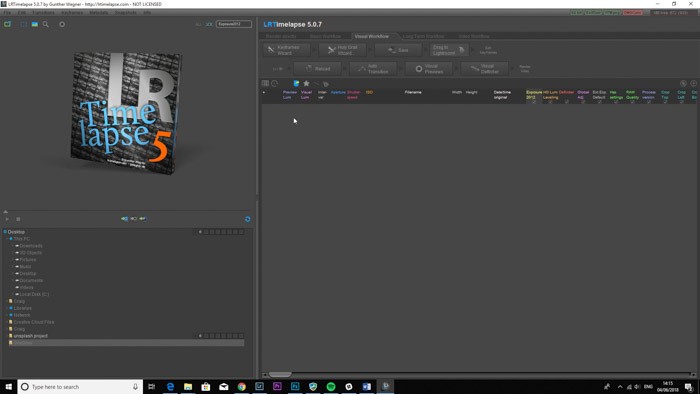Click the blue landscape image icon

(34, 24)
